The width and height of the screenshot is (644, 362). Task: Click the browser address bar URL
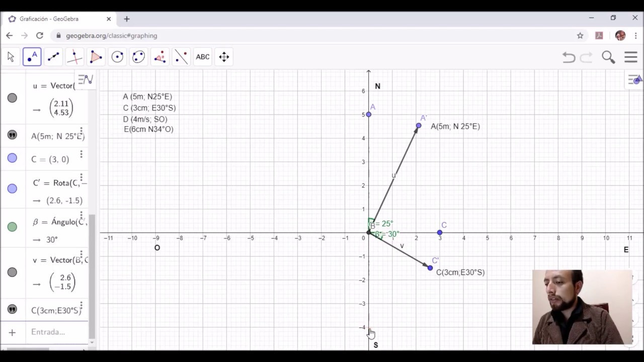pos(112,36)
